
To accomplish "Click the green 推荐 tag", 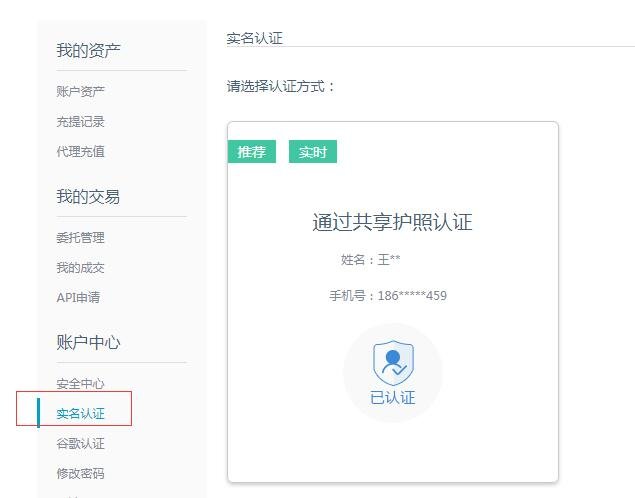I will tap(252, 152).
